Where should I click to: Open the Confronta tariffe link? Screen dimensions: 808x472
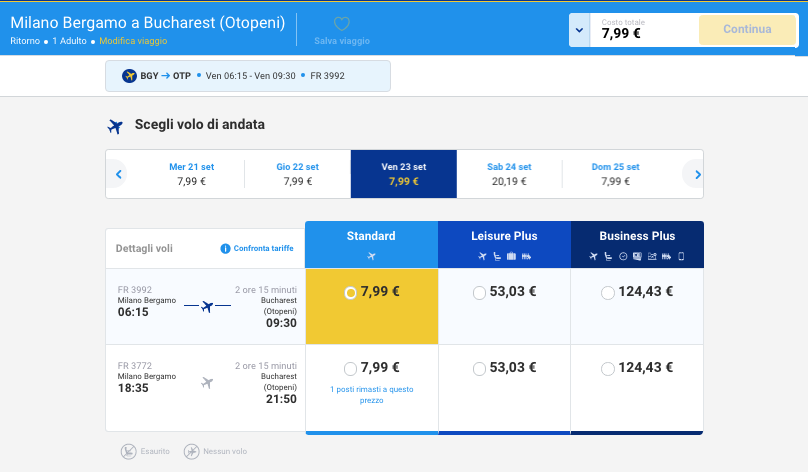tap(263, 248)
